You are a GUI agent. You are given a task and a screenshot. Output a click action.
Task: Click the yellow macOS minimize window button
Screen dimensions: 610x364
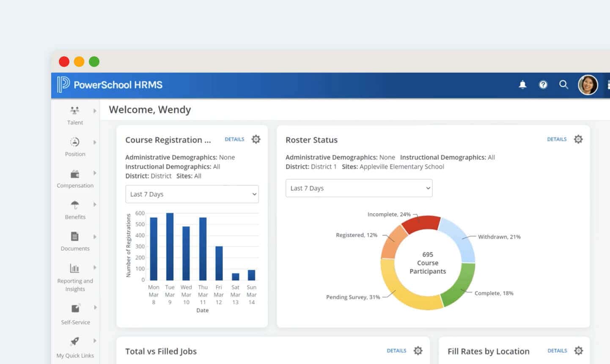click(79, 62)
